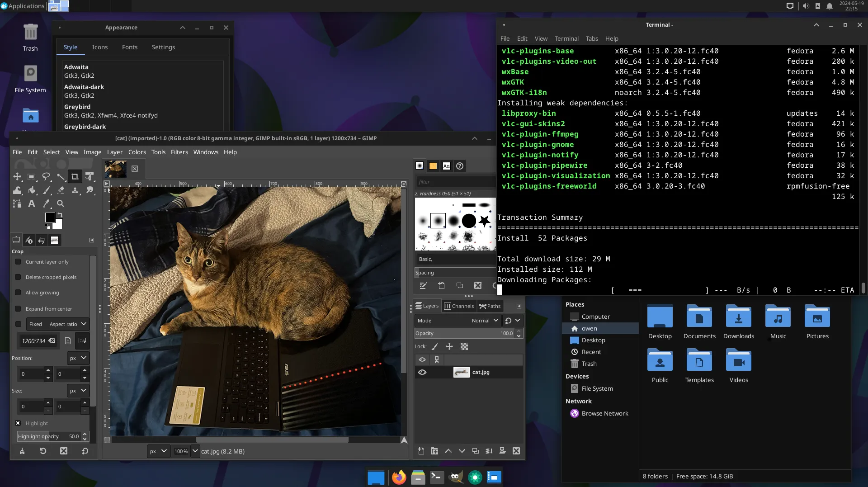The image size is (868, 487).
Task: Select the Color Picker eyedropper tool
Action: tap(46, 204)
